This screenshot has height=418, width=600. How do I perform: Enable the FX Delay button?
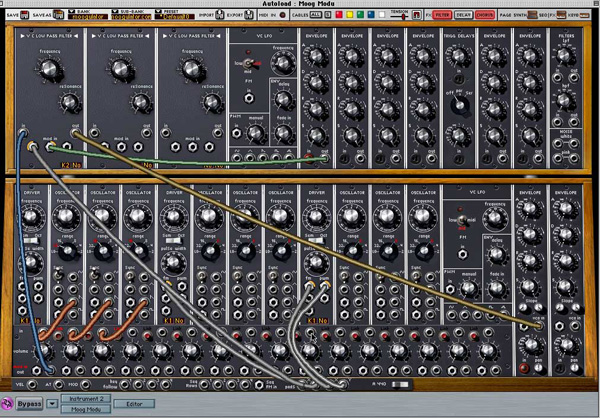tap(463, 15)
